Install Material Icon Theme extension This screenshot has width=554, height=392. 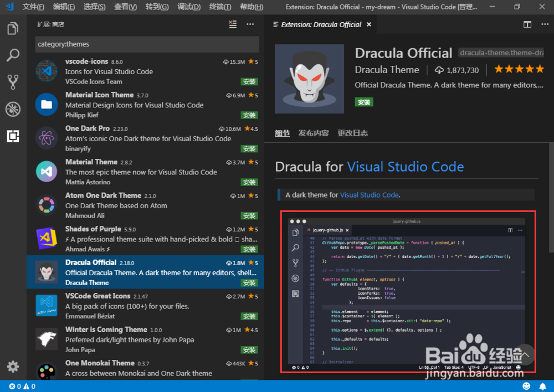[249, 115]
